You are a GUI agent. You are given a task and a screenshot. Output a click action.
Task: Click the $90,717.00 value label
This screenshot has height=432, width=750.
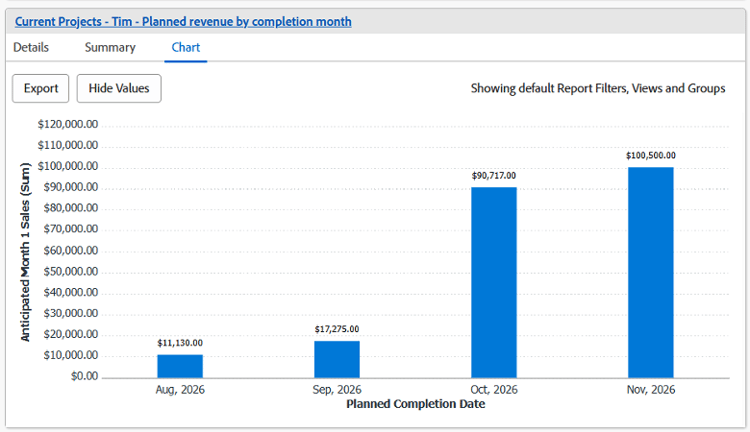[x=494, y=176]
